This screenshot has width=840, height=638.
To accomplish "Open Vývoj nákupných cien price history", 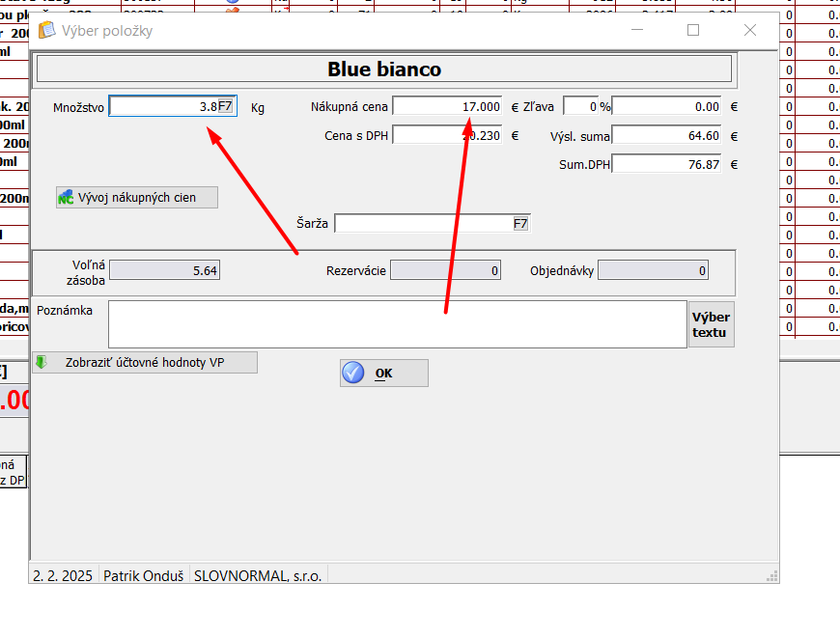I will click(137, 198).
